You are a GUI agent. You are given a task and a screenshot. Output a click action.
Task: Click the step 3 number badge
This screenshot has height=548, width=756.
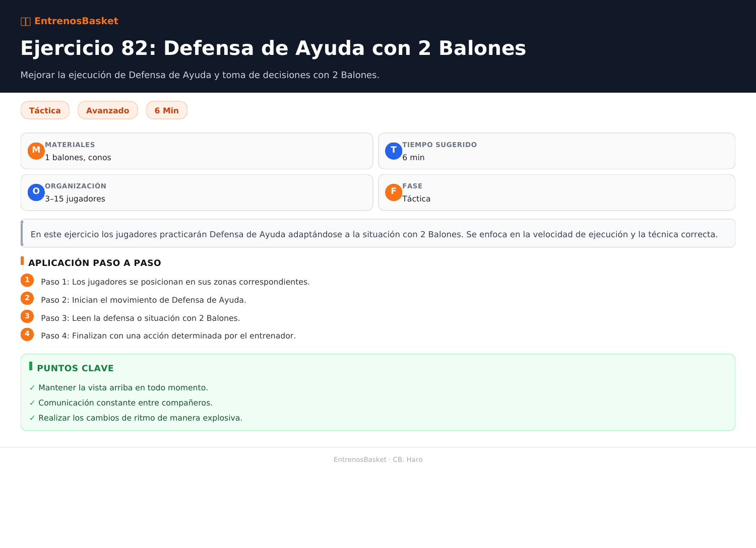27,316
